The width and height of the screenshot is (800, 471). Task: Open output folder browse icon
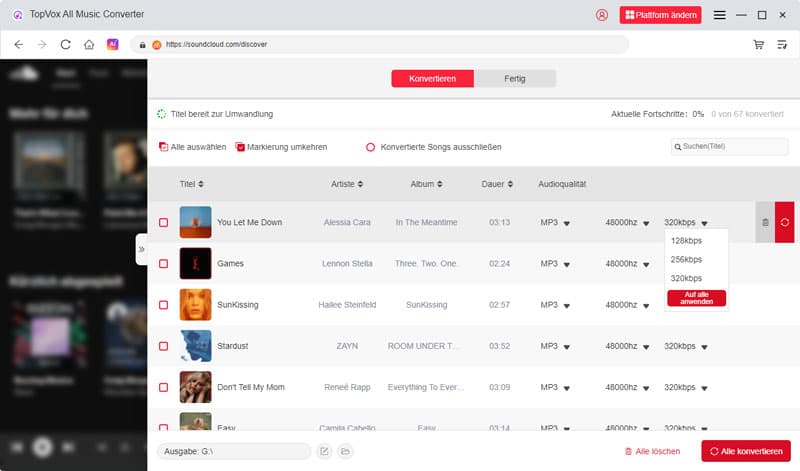coord(345,452)
